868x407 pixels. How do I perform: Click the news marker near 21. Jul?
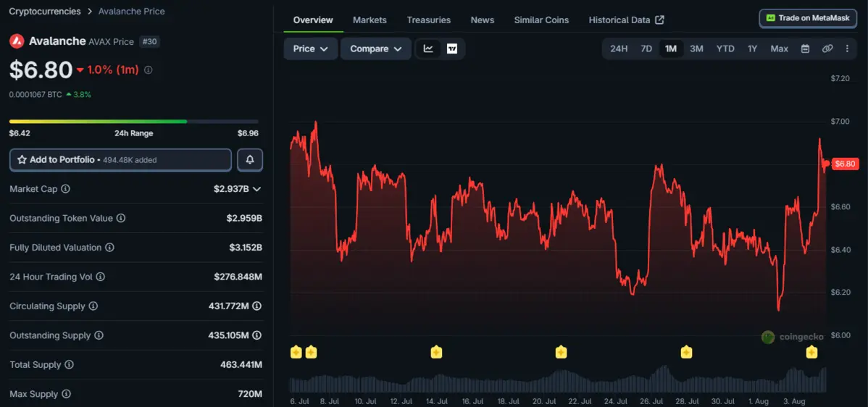coord(561,352)
